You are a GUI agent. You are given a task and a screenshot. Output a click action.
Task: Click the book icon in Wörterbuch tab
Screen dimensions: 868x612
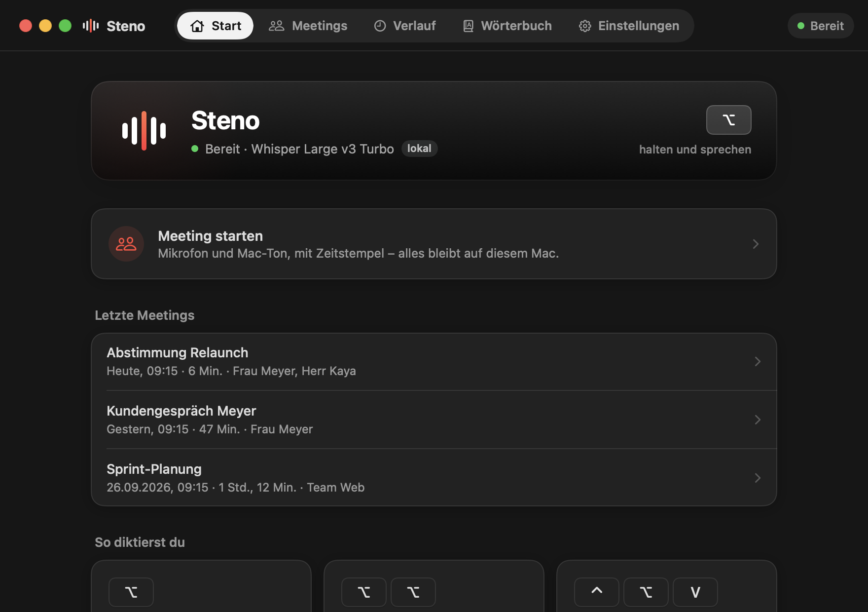coord(468,26)
